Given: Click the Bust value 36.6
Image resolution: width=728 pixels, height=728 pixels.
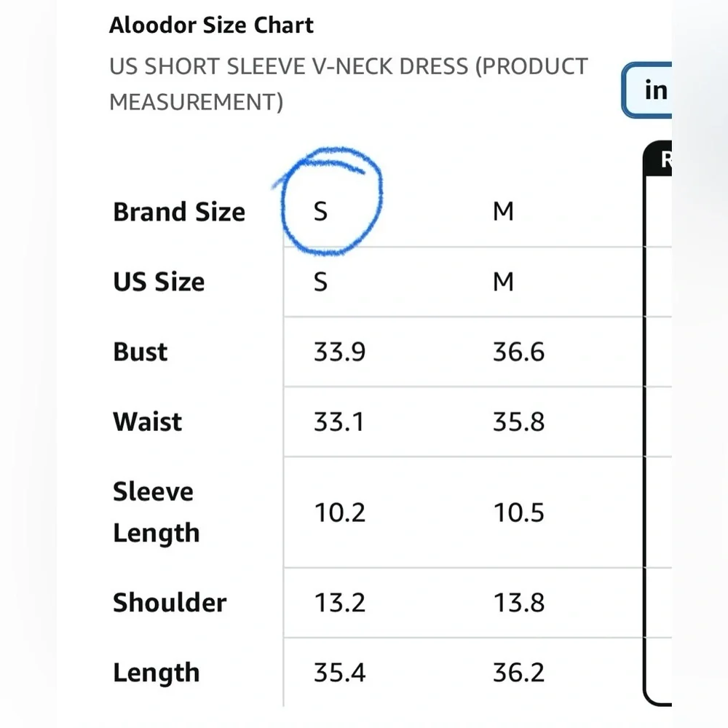Looking at the screenshot, I should (518, 352).
